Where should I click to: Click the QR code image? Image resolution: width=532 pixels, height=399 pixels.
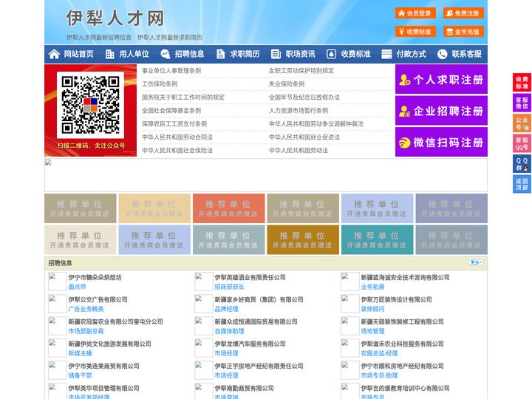click(x=90, y=105)
